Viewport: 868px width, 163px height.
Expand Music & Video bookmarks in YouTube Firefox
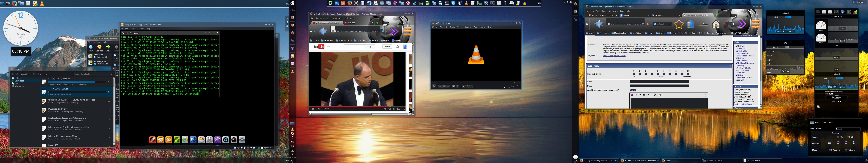pos(344,40)
